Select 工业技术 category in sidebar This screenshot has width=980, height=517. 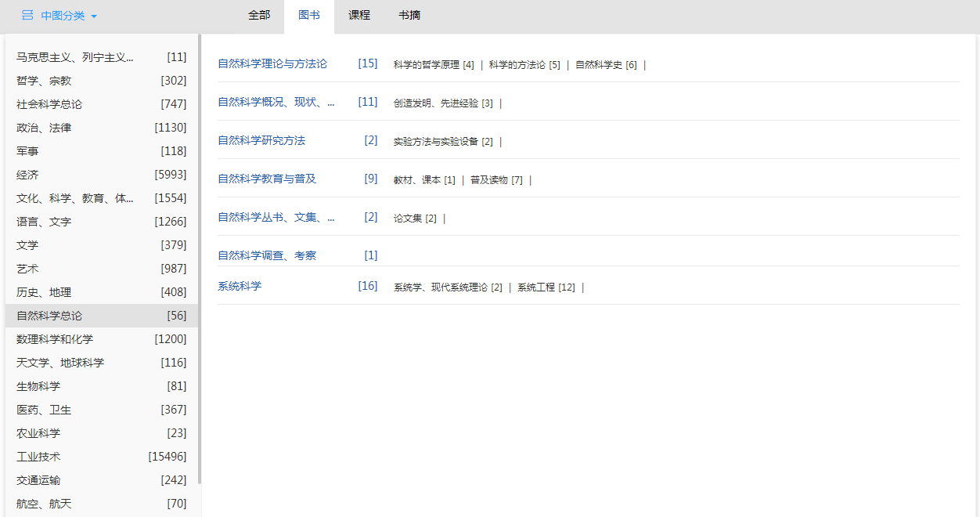(x=38, y=457)
